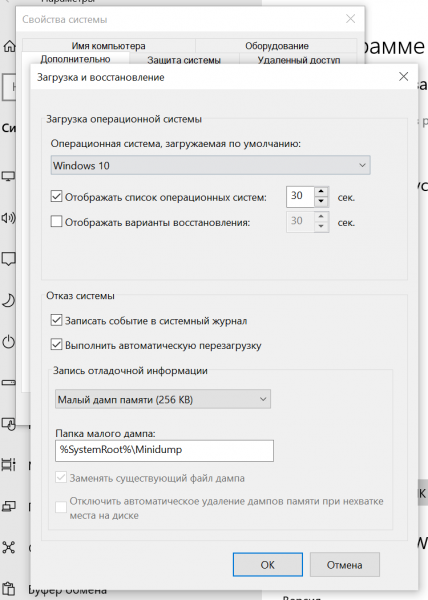Click the recovery options timeout field
The height and width of the screenshot is (600, 428).
click(x=300, y=222)
